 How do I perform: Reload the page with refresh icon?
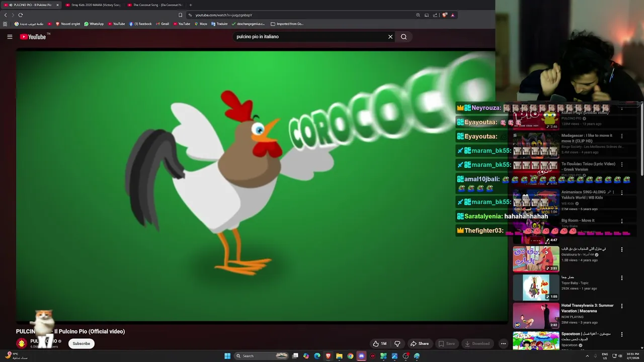(x=20, y=15)
